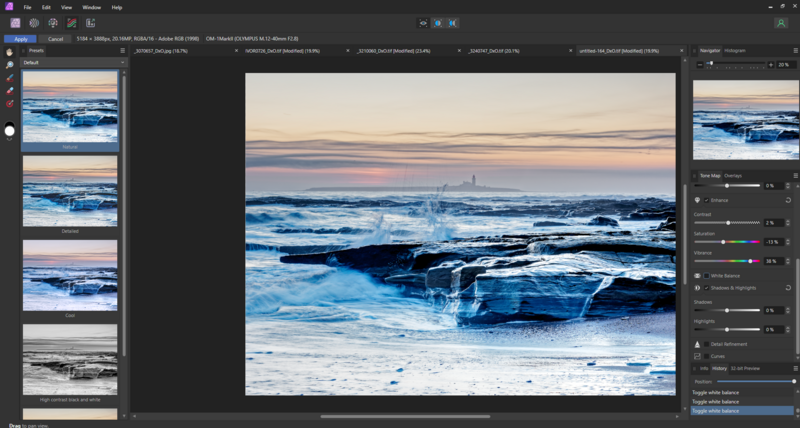Select the Detailed preset thumbnail
This screenshot has height=428, width=800.
pyautogui.click(x=70, y=191)
